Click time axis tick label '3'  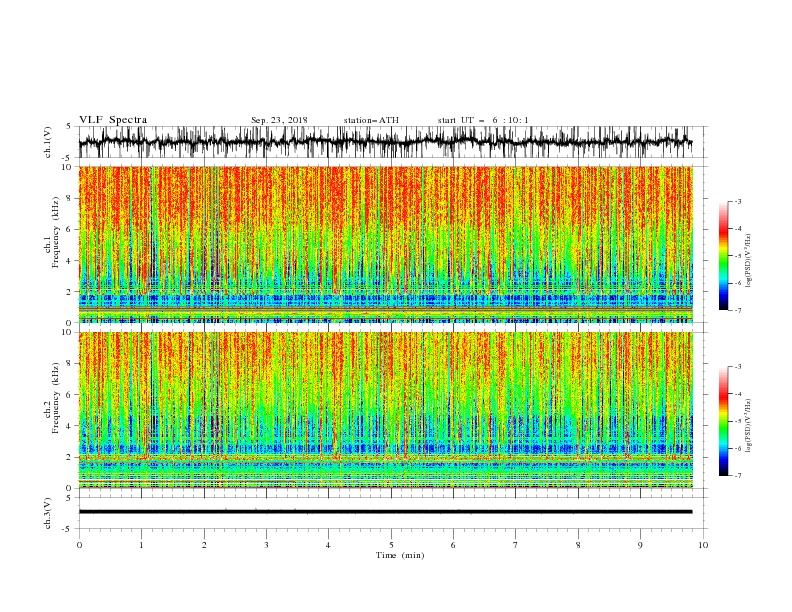(266, 545)
